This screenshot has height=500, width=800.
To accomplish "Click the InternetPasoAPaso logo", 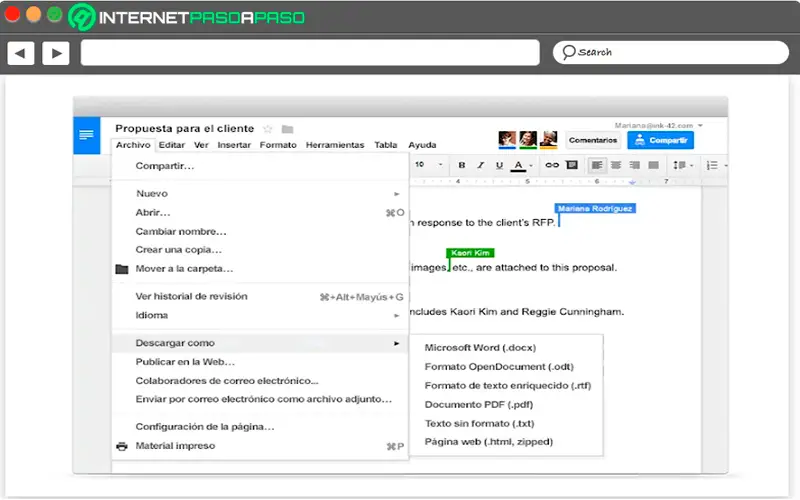I will coord(186,17).
